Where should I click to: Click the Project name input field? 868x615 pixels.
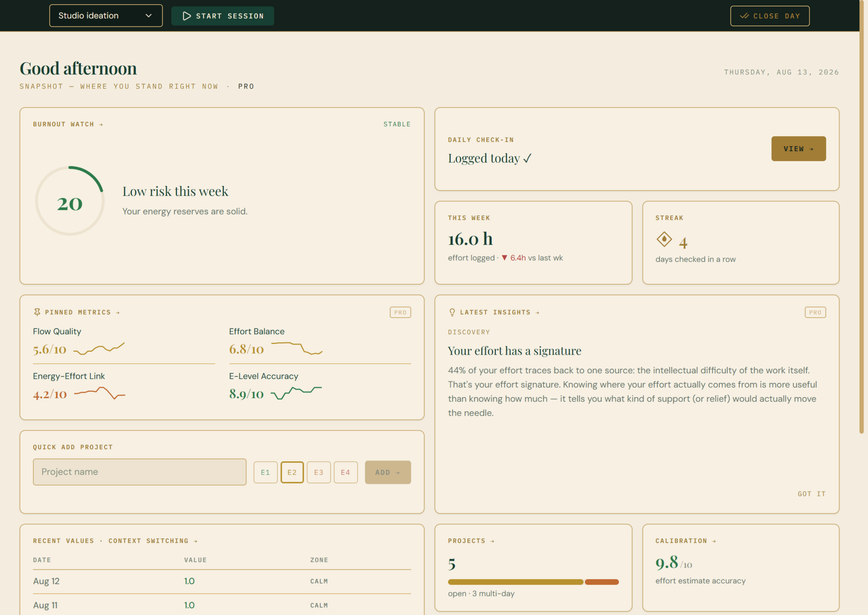[x=139, y=472]
